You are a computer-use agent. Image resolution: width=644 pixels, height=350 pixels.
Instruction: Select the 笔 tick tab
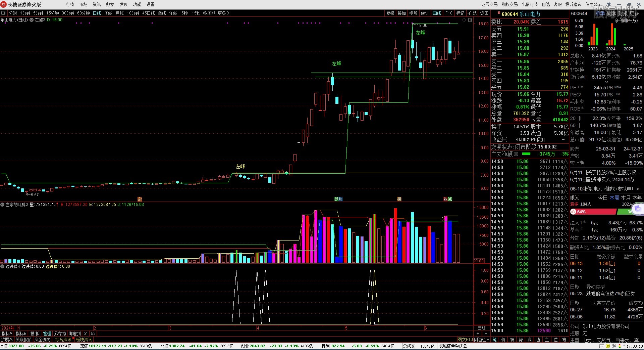(495, 340)
